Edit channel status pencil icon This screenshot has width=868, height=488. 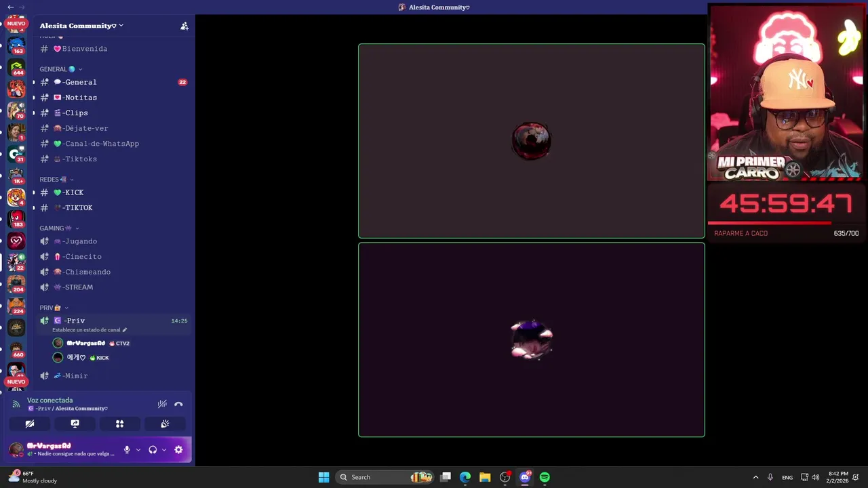(x=124, y=330)
